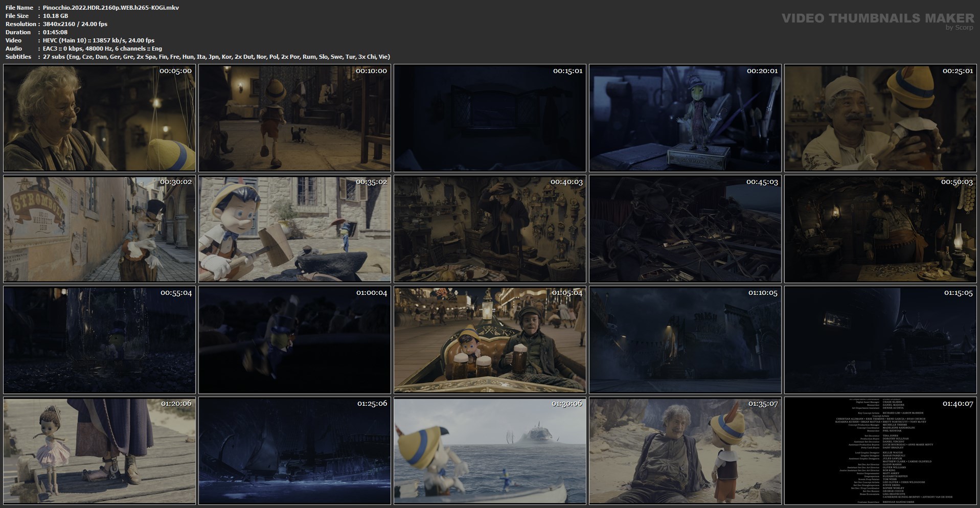Select the thumbnail timestamped 01:00:04
This screenshot has height=508, width=980.
coord(294,340)
